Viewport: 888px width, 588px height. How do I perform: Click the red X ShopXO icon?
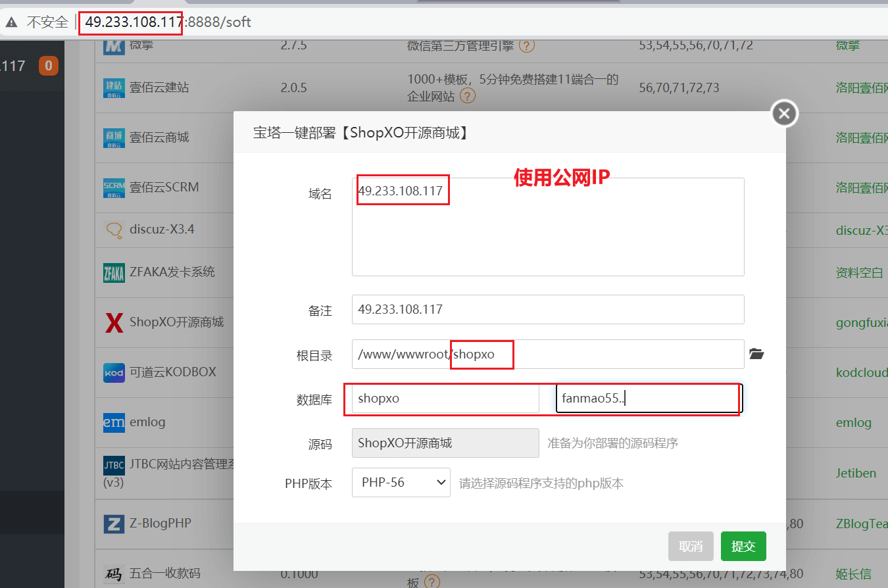pos(114,322)
